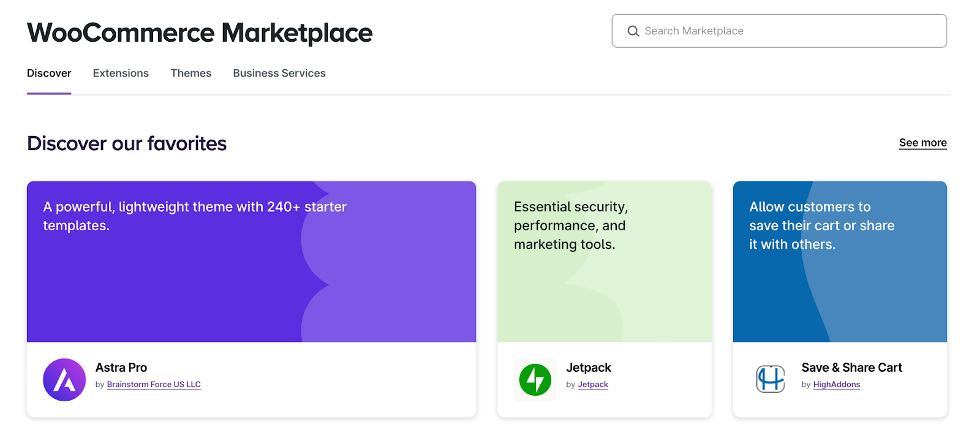
Task: Focus the Search Marketplace field
Action: coord(779,31)
